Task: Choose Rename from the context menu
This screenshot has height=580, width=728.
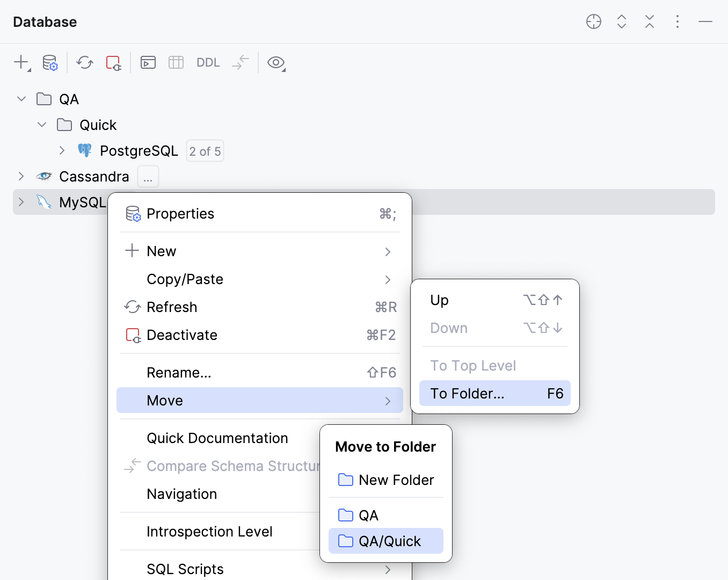Action: coord(179,372)
